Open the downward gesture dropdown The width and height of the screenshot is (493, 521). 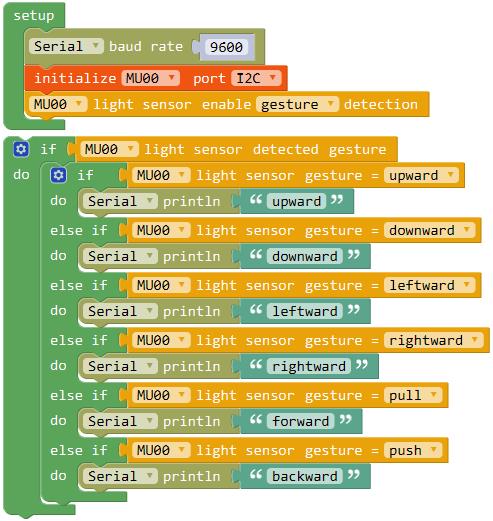pos(429,230)
